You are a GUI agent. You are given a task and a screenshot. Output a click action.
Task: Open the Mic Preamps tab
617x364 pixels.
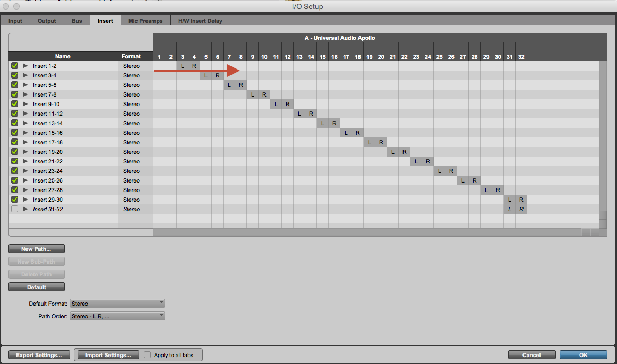[x=145, y=20]
